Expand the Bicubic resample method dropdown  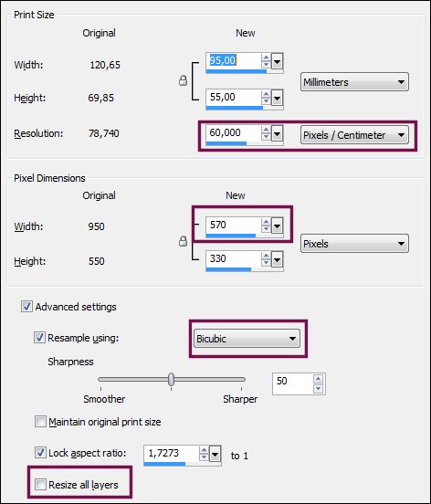[247, 339]
